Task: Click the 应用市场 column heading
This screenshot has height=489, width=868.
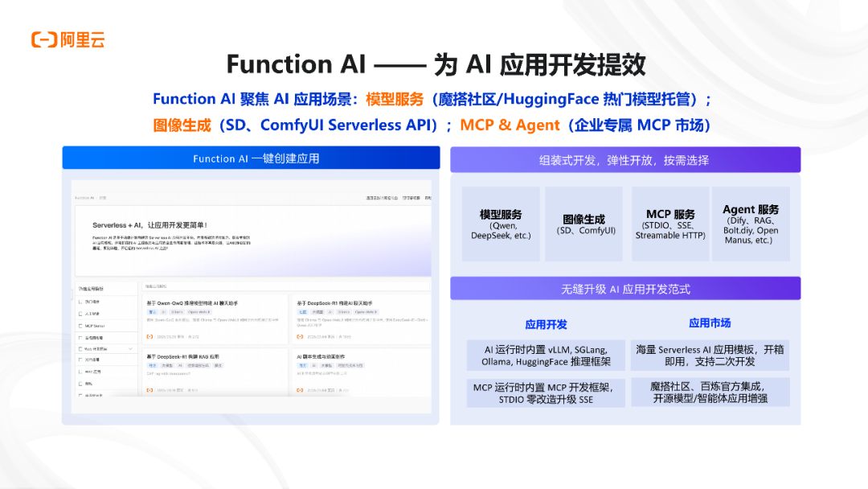Action: point(710,323)
